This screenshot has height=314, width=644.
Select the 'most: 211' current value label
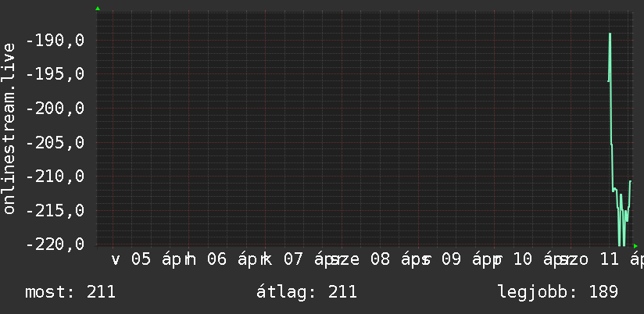70,292
